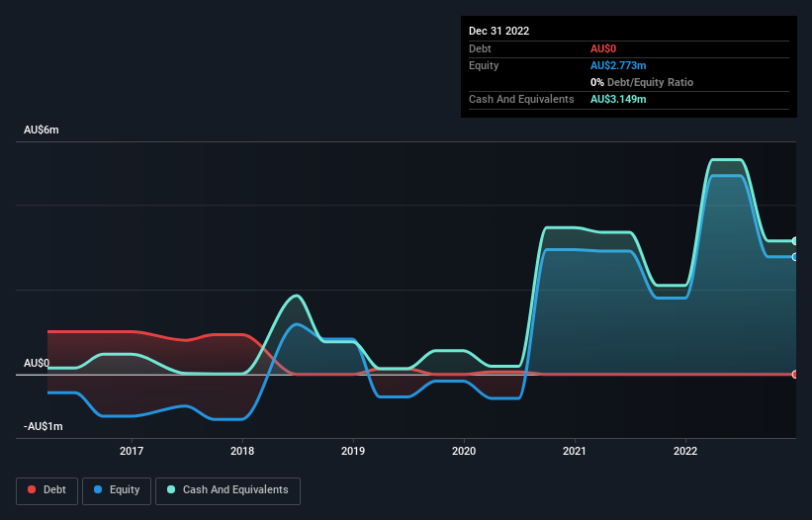Select the red Debt endpoint marker on chart
Screen dimensions: 812x520
pyautogui.click(x=795, y=374)
